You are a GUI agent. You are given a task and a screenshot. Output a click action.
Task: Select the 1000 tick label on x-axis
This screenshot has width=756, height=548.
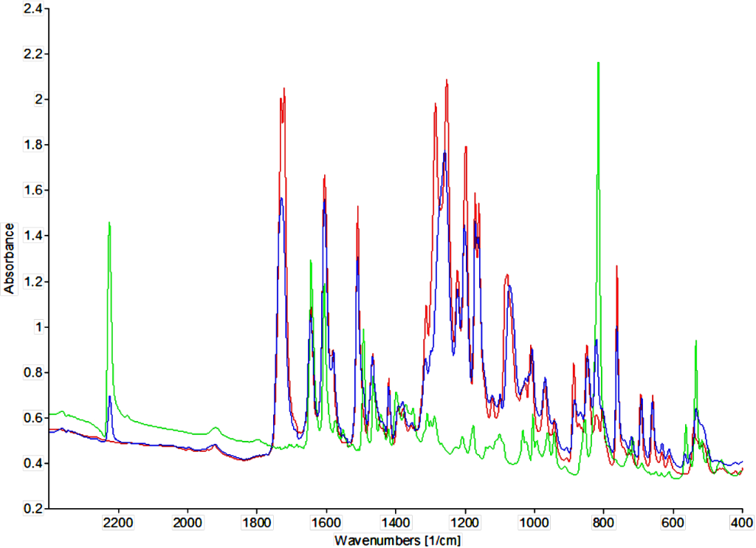point(534,522)
